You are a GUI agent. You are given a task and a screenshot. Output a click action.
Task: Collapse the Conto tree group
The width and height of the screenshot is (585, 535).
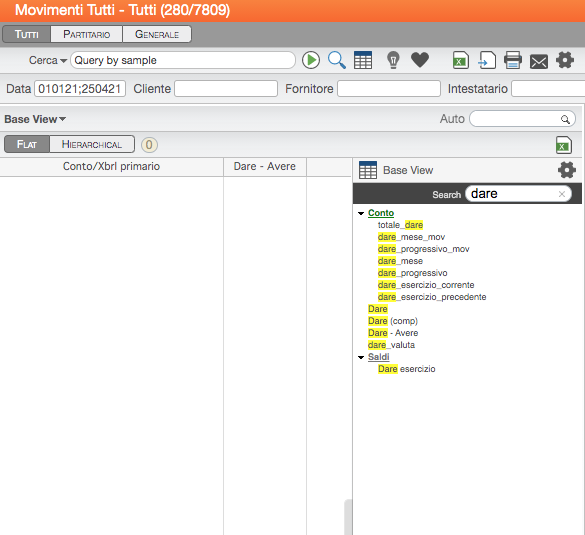361,213
